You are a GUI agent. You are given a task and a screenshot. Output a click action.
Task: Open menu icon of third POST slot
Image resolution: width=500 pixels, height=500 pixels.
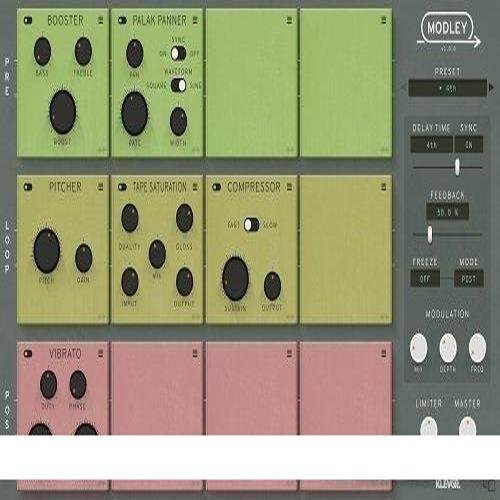pyautogui.click(x=289, y=354)
